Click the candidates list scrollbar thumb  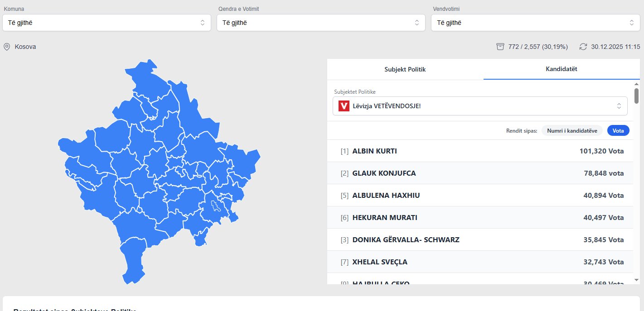636,96
